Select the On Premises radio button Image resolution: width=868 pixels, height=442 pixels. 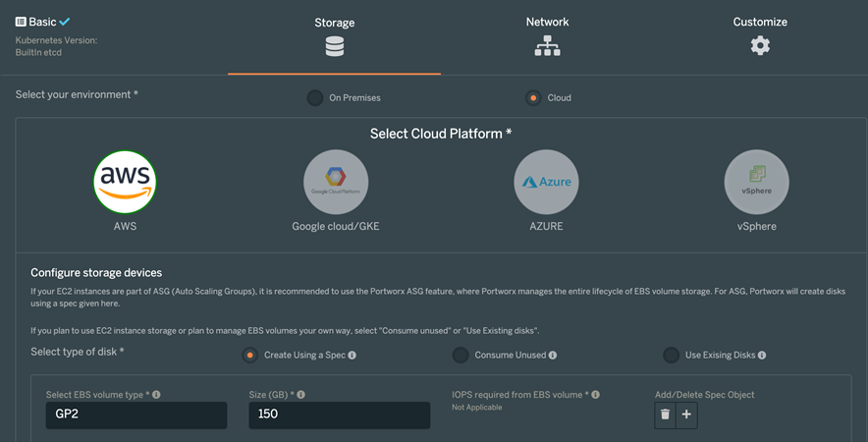click(x=315, y=98)
